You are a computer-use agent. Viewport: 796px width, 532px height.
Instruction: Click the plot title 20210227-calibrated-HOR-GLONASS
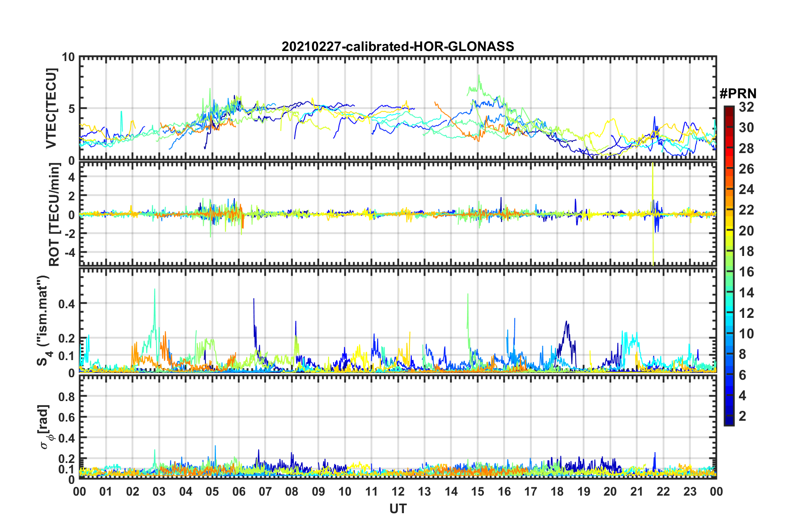click(398, 46)
